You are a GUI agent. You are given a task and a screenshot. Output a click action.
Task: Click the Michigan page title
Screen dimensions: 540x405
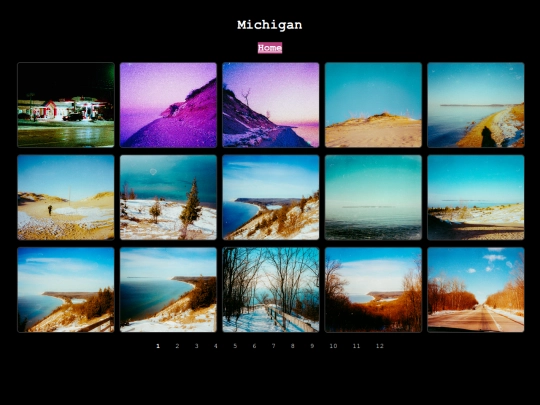pos(270,25)
